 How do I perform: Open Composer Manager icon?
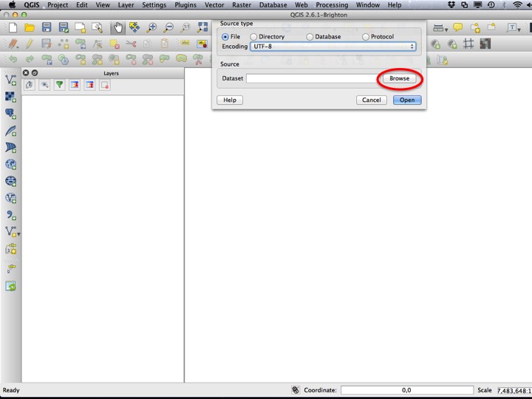pyautogui.click(x=97, y=27)
